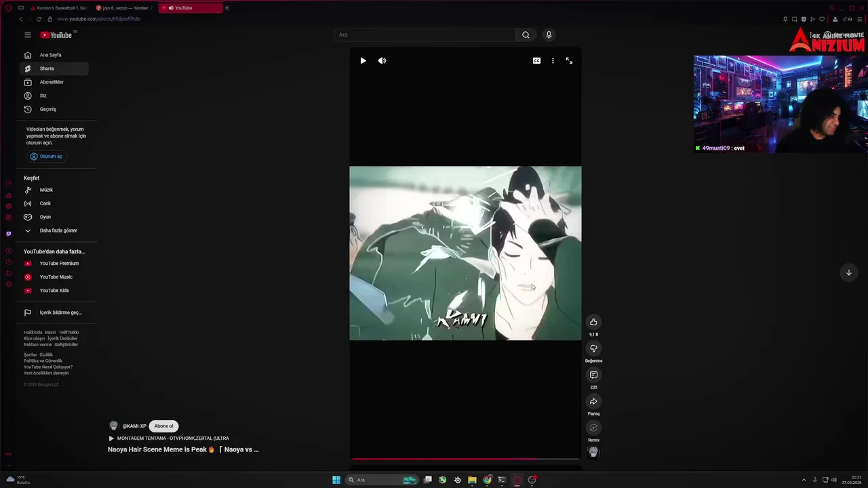This screenshot has width=868, height=488.
Task: Click the Oturum aç sign-in button
Action: 46,157
